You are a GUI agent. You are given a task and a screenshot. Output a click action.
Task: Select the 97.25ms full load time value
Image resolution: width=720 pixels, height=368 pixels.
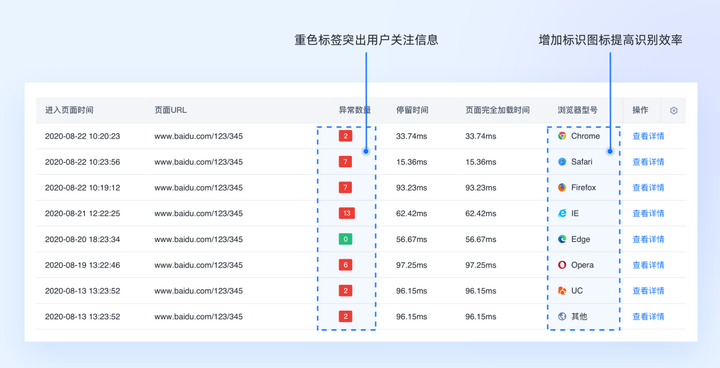click(x=481, y=265)
